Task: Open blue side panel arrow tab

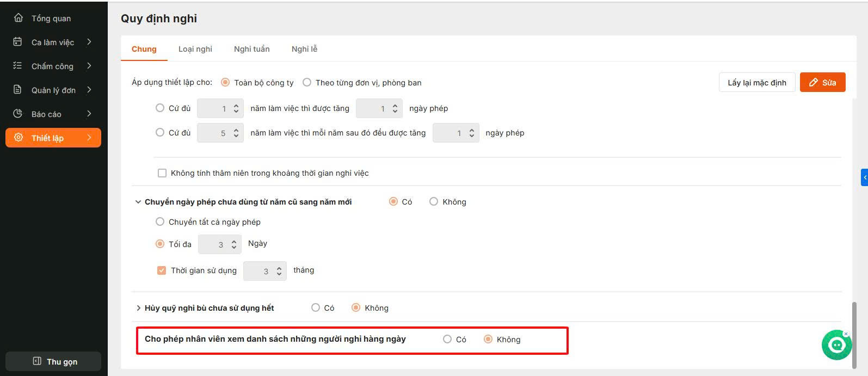Action: (x=864, y=177)
